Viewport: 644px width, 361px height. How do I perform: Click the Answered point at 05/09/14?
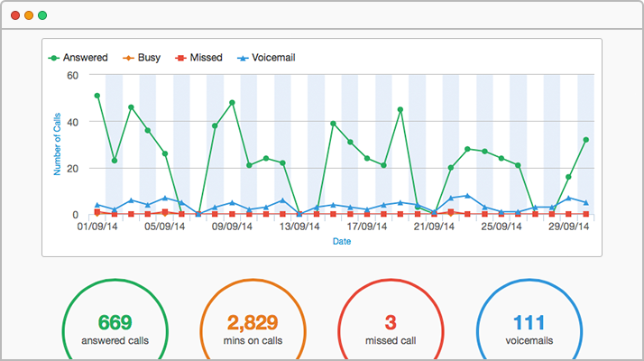[165, 153]
